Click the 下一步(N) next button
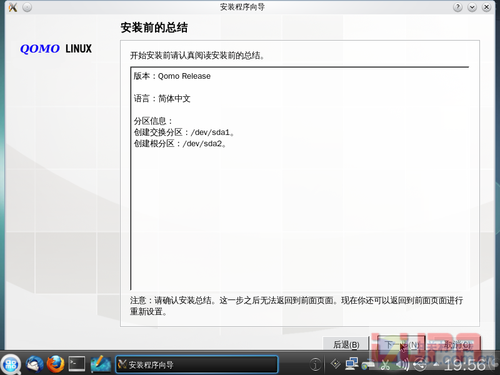This screenshot has width=500, height=375. pos(402,344)
